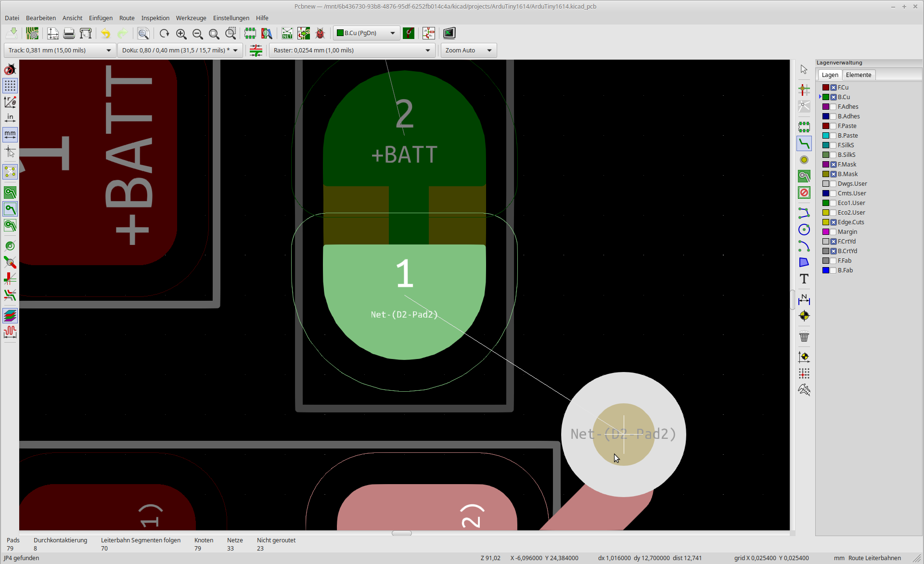Viewport: 924px width, 564px height.
Task: Select the add keepout area tool
Action: pyautogui.click(x=804, y=193)
